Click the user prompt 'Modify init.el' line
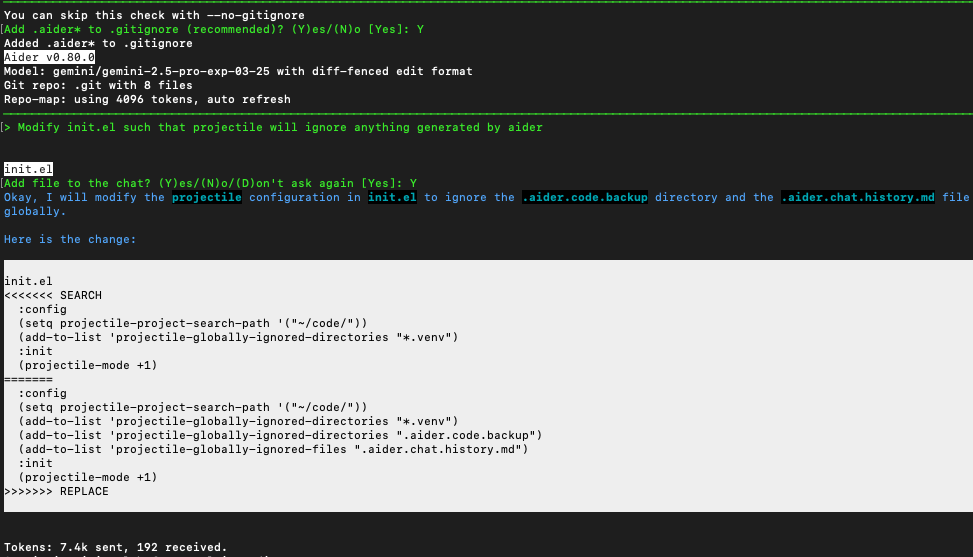 pyautogui.click(x=274, y=127)
